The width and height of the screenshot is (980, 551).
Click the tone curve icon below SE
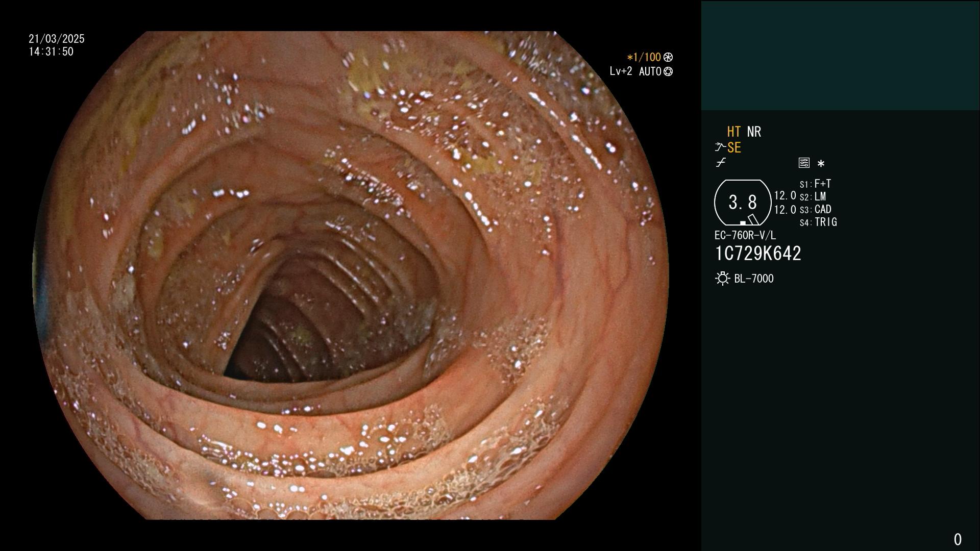[721, 163]
